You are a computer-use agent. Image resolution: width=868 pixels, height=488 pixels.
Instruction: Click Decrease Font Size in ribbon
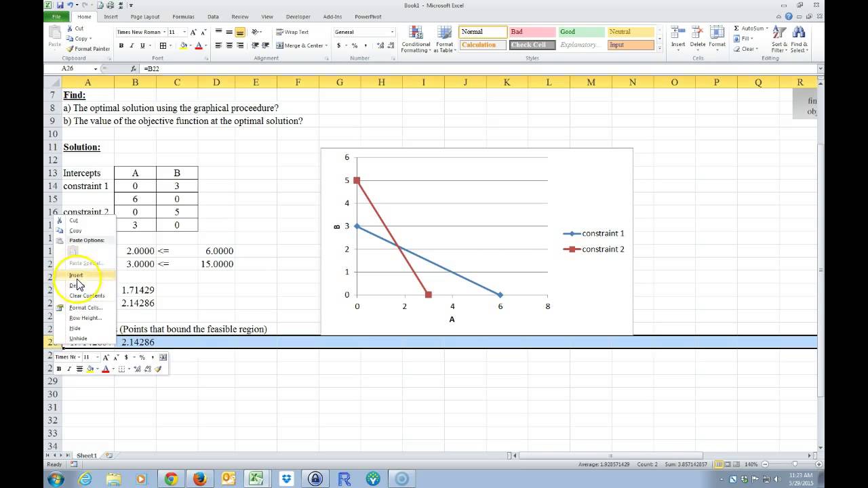(x=202, y=32)
